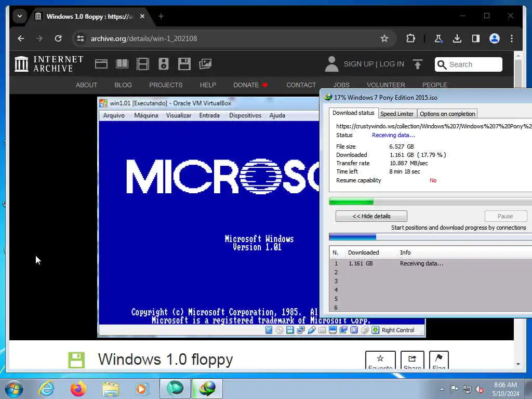Screen dimensions: 532x399
Task: Click the LOG IN link
Action: coord(392,64)
